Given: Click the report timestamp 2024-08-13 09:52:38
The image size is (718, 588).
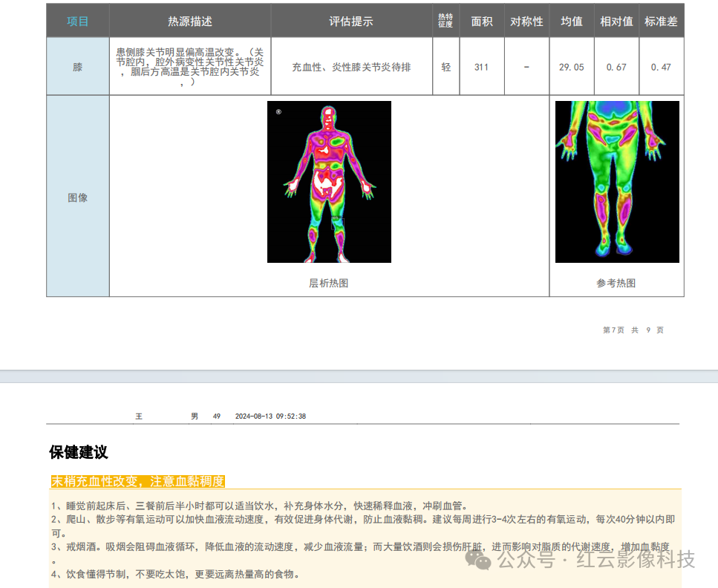Looking at the screenshot, I should [x=270, y=416].
